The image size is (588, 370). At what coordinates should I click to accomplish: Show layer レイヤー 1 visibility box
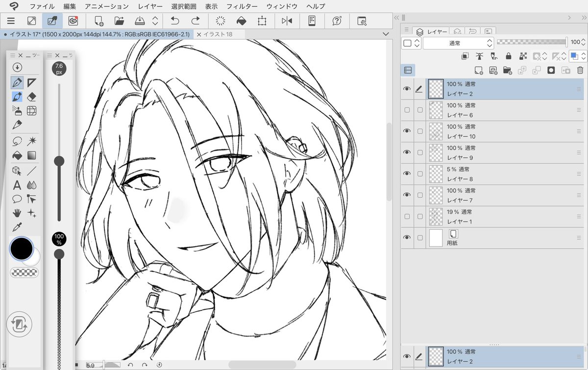click(407, 216)
